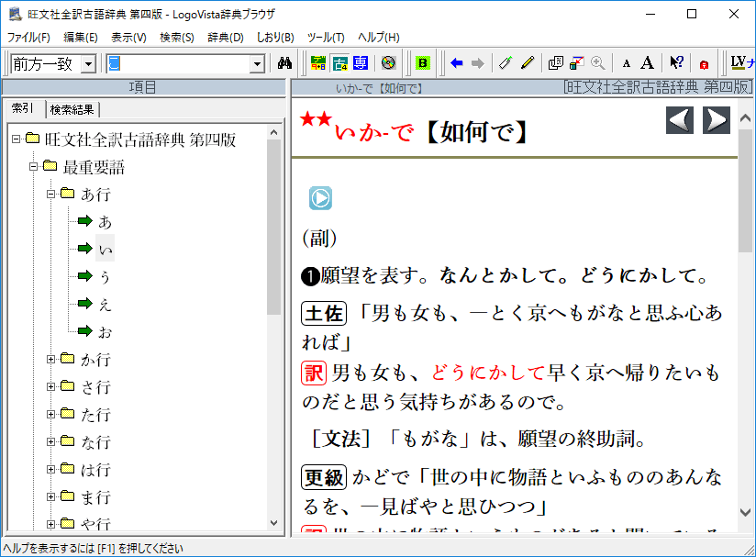The height and width of the screenshot is (557, 756).
Task: Click the LV logo toolbar icon
Action: point(741,63)
